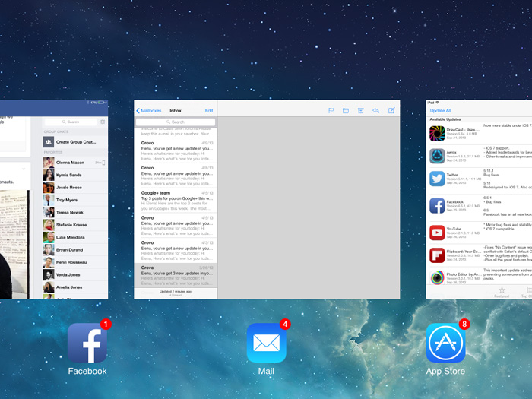Viewport: 532px width, 399px height.
Task: Tap the Twitter update title in App Store
Action: [452, 175]
